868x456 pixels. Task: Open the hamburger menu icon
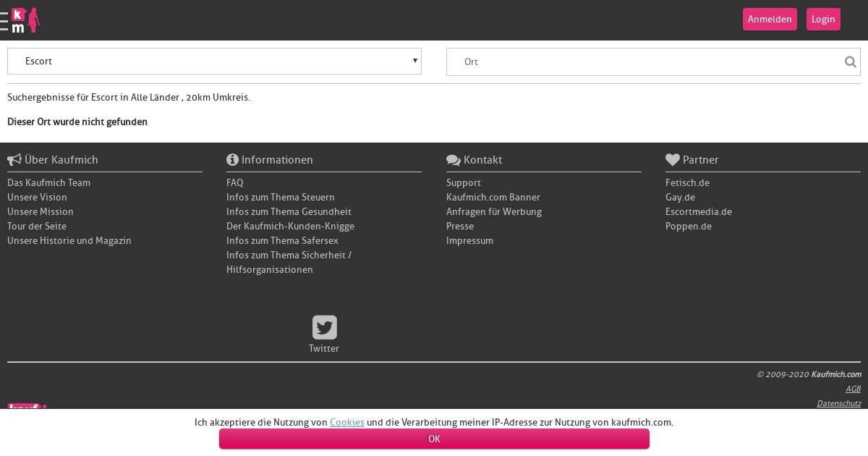[4, 21]
